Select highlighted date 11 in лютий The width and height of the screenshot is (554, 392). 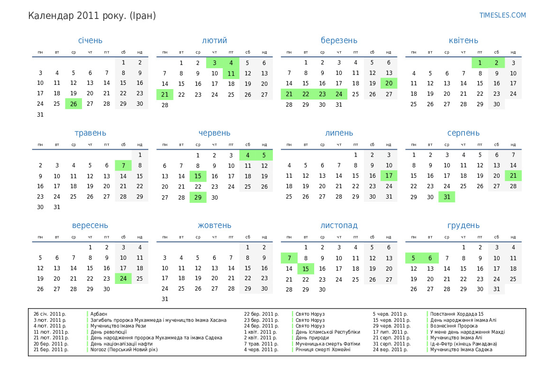[x=231, y=73]
